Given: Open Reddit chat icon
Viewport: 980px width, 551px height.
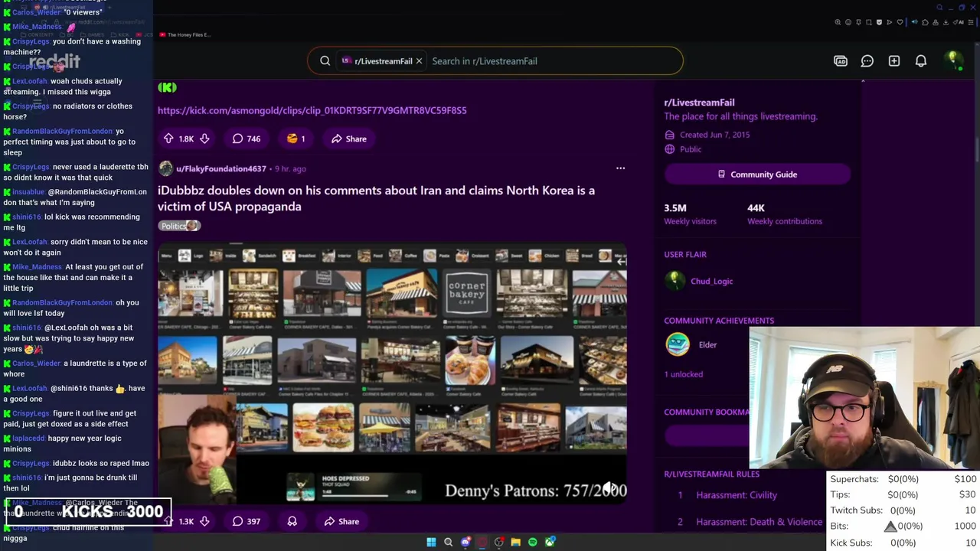Looking at the screenshot, I should pyautogui.click(x=867, y=61).
